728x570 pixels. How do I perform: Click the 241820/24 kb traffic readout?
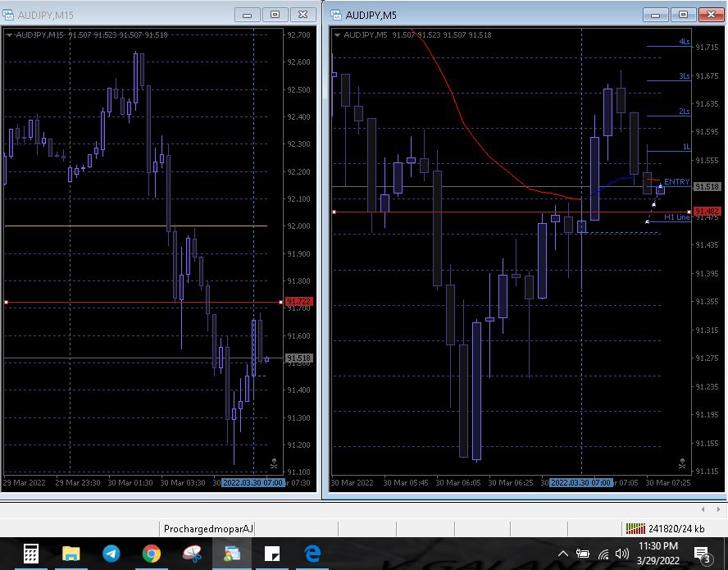[x=676, y=529]
